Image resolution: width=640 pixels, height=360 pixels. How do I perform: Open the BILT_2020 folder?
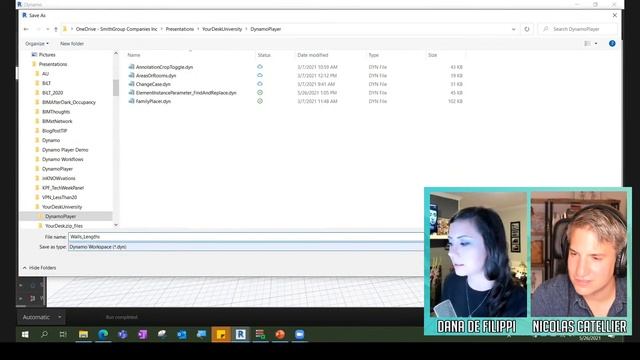tap(52, 93)
